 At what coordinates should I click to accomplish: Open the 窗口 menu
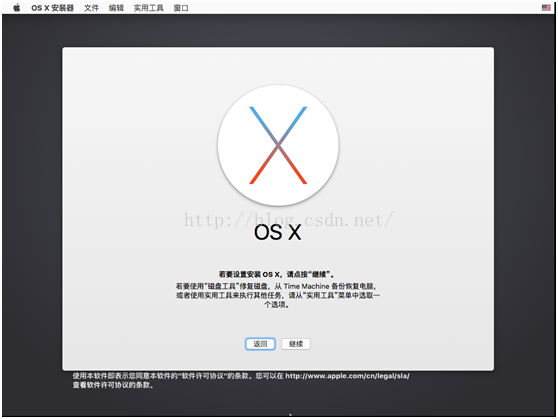[x=181, y=8]
